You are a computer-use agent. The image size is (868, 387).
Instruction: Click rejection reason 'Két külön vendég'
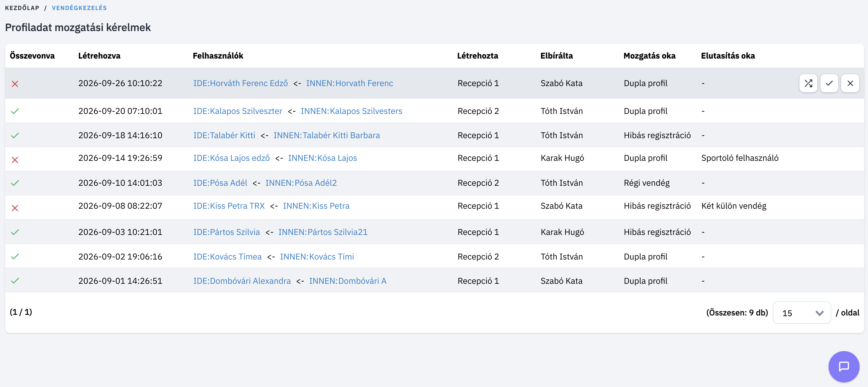coord(734,206)
